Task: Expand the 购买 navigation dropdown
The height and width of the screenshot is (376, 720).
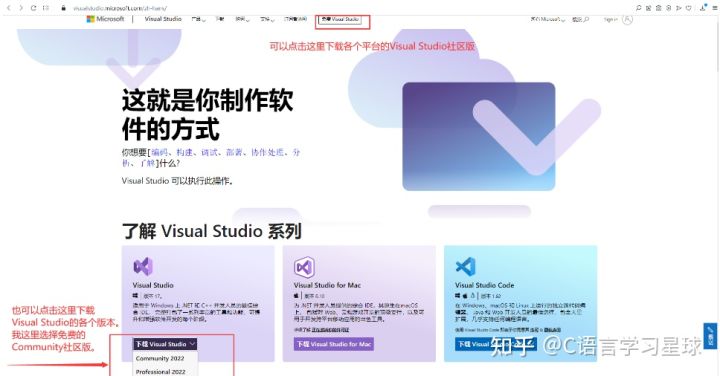Action: pyautogui.click(x=242, y=19)
